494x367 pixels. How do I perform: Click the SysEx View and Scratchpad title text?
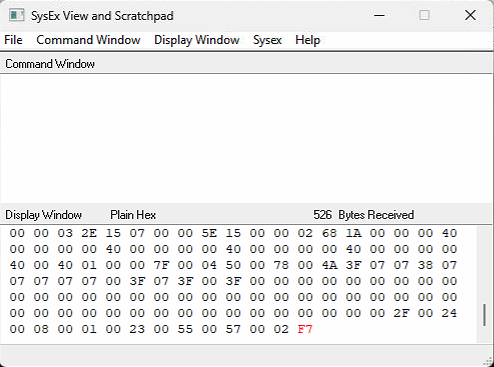102,16
